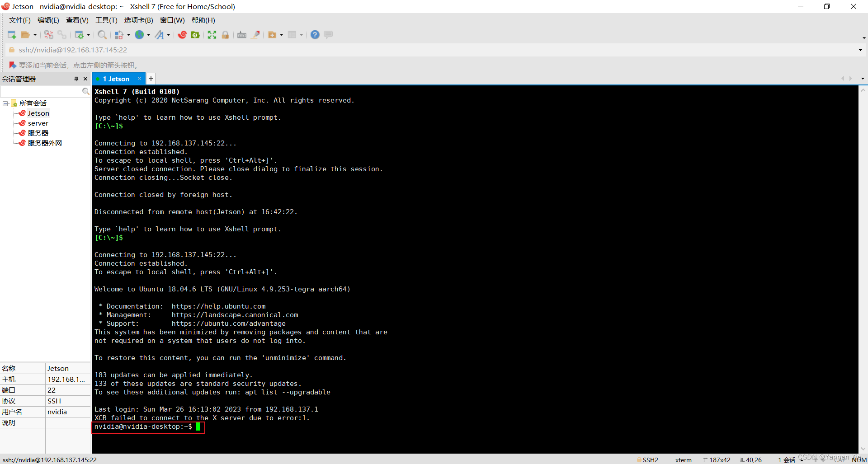The width and height of the screenshot is (868, 464).
Task: Enter full screen mode
Action: [x=212, y=35]
